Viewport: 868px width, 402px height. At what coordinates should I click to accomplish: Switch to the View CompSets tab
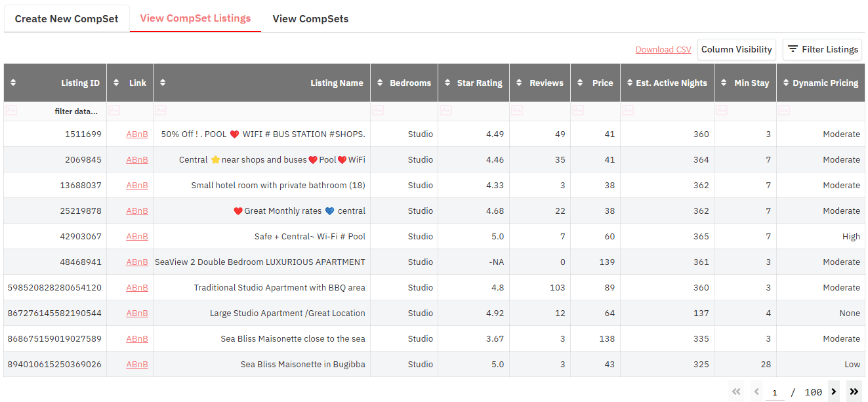click(310, 19)
